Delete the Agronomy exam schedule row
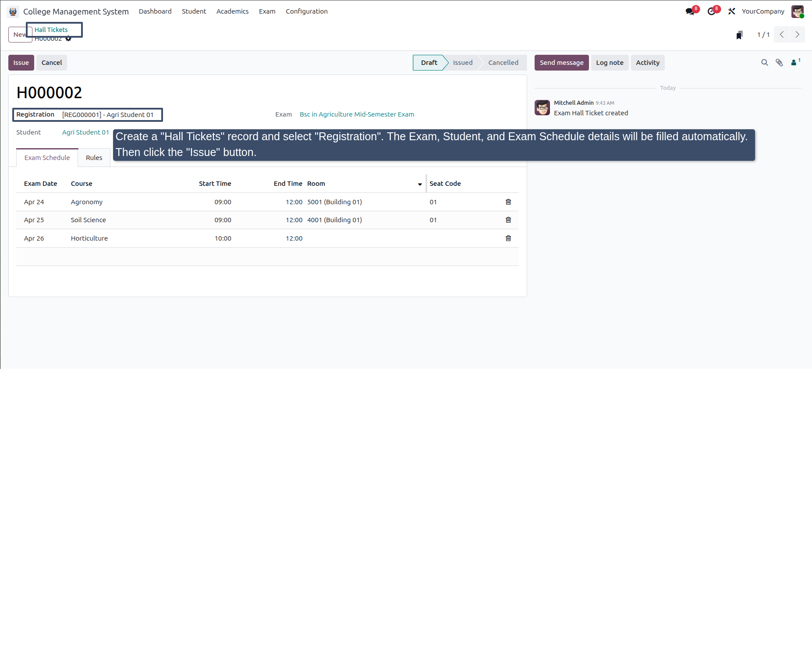The image size is (812, 645). click(508, 202)
